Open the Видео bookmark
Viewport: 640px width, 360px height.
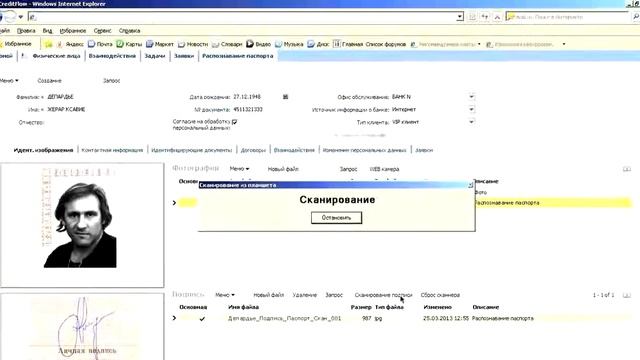pyautogui.click(x=258, y=44)
